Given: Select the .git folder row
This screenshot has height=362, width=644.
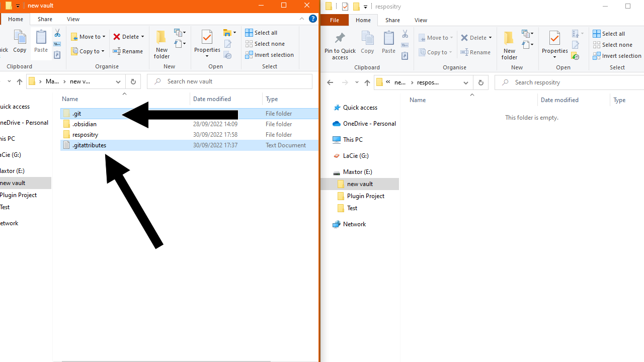Looking at the screenshot, I should point(189,114).
